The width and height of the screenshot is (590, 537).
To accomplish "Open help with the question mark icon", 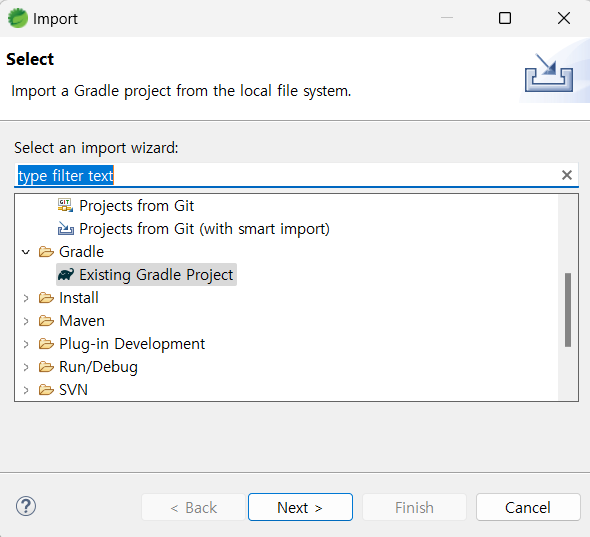I will click(26, 506).
